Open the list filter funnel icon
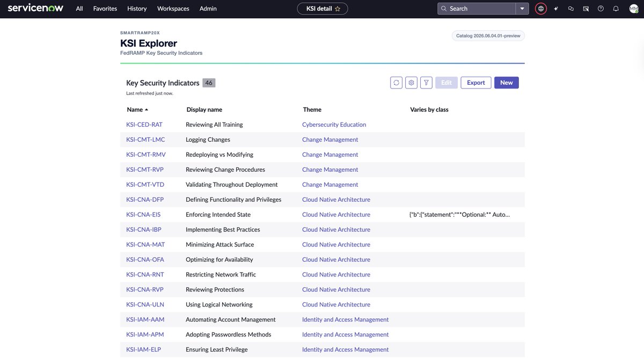This screenshot has width=644, height=358. [426, 83]
